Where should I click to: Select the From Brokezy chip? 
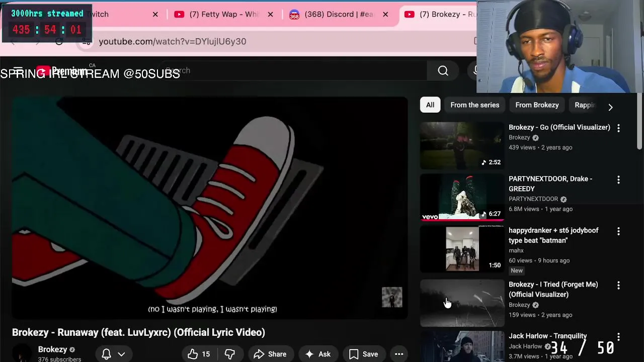coord(537,105)
